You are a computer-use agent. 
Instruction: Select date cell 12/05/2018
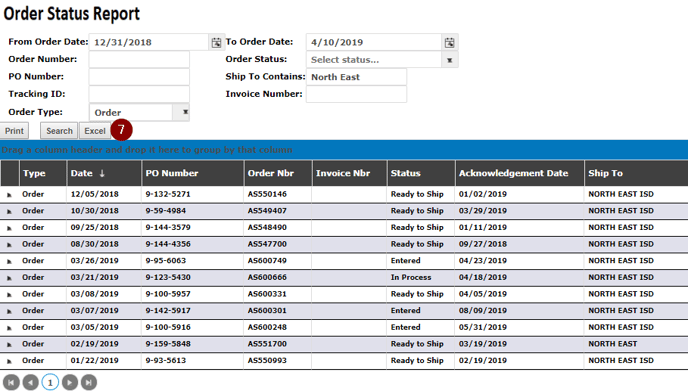(104, 194)
